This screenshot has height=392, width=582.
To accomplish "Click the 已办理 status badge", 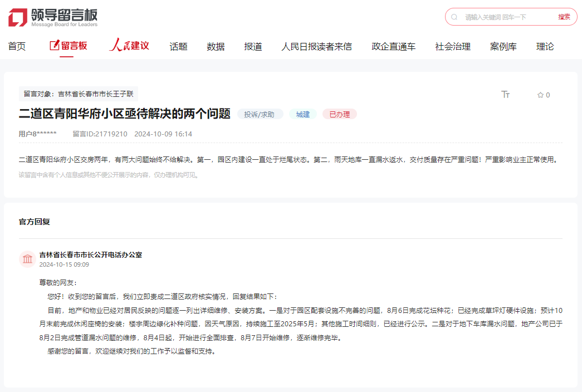I will click(339, 113).
